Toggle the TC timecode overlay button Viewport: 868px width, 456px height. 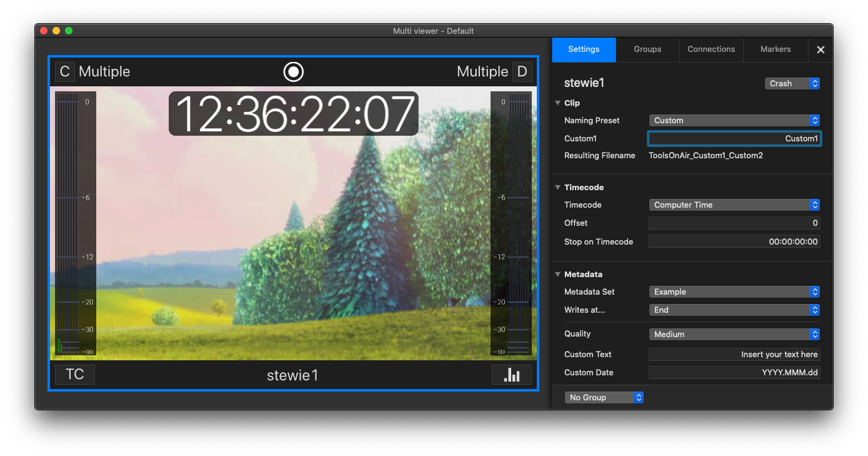click(75, 375)
